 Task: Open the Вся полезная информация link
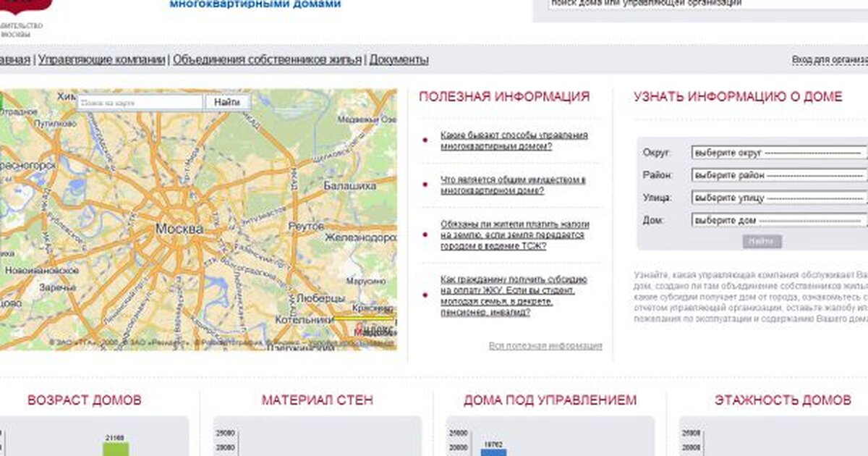pyautogui.click(x=545, y=346)
